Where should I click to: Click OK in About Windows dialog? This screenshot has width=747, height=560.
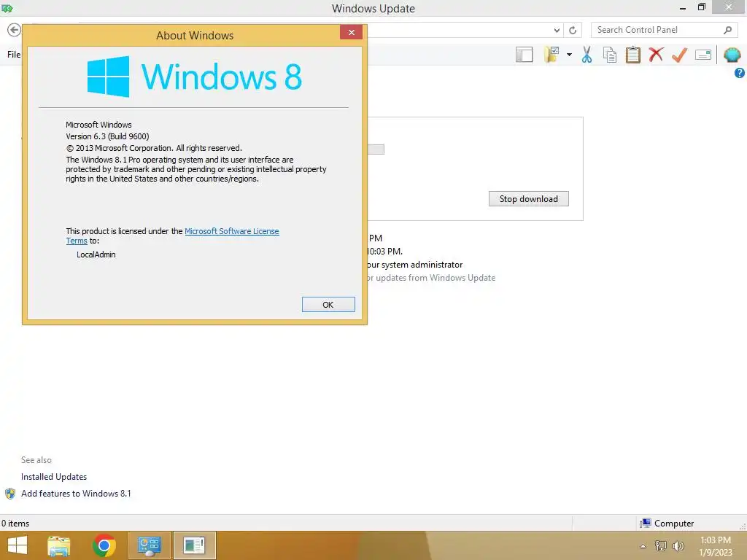[x=328, y=304]
